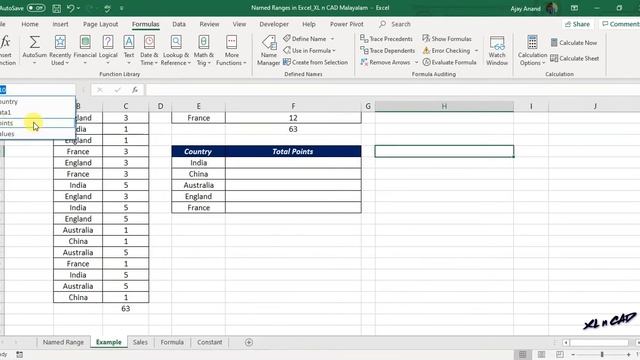640x360 pixels.
Task: Click the Comments button
Action: [620, 24]
